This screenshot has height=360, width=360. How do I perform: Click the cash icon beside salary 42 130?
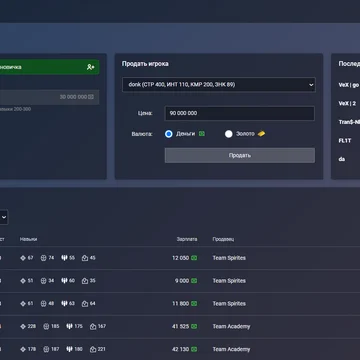[194, 349]
